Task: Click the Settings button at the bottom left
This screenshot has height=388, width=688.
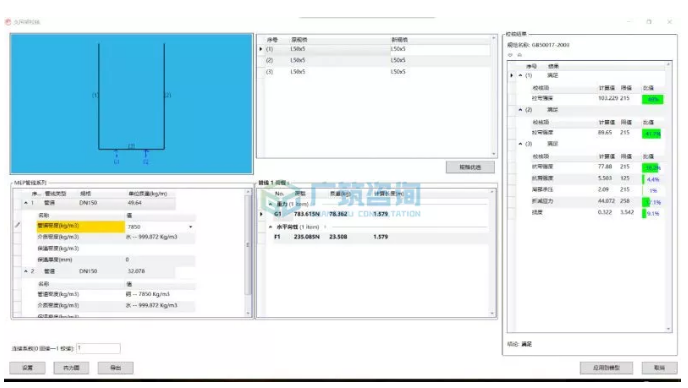Action: coord(27,368)
